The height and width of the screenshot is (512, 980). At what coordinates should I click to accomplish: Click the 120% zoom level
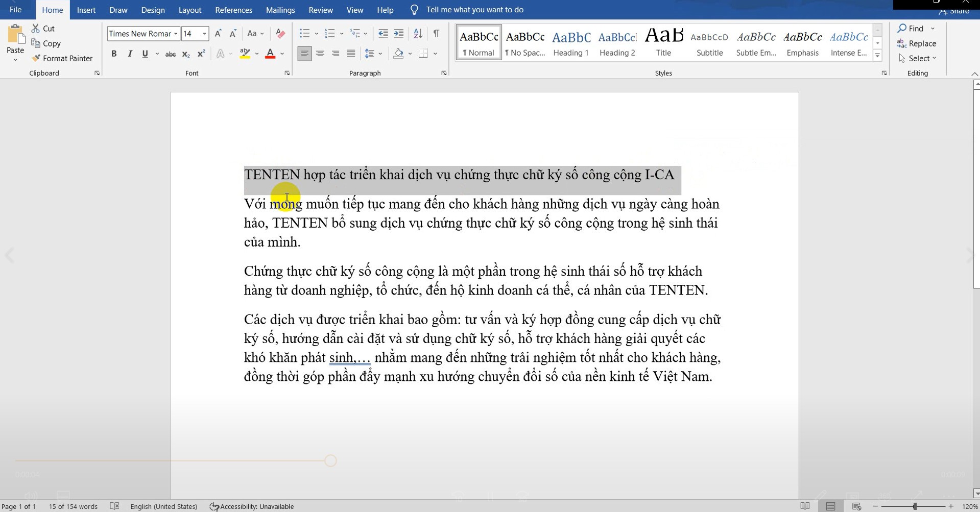click(x=970, y=506)
